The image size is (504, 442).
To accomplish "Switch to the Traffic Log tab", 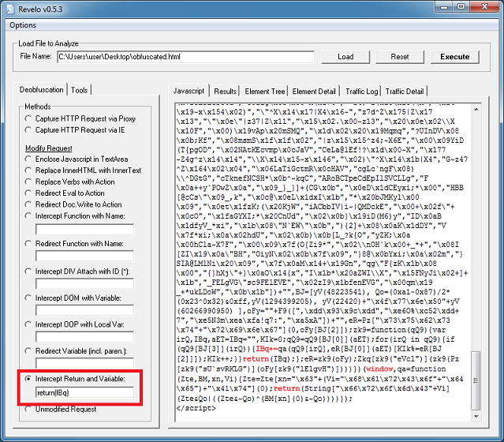I will coord(361,92).
